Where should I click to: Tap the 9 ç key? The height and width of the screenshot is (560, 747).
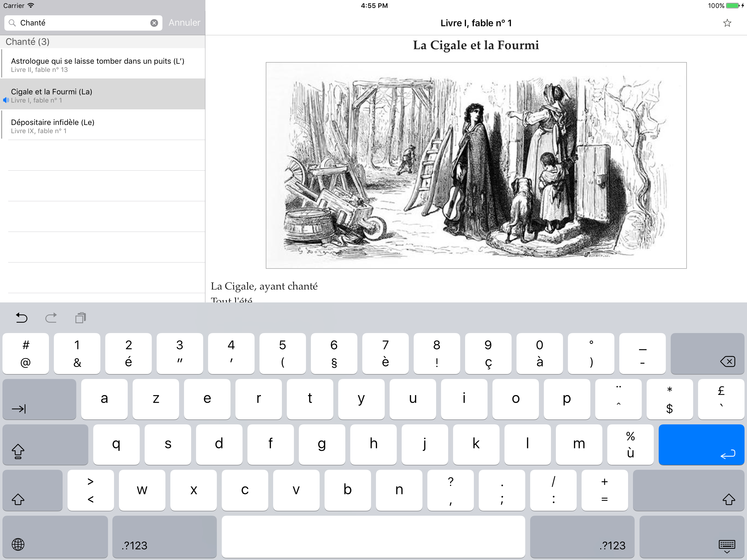488,354
